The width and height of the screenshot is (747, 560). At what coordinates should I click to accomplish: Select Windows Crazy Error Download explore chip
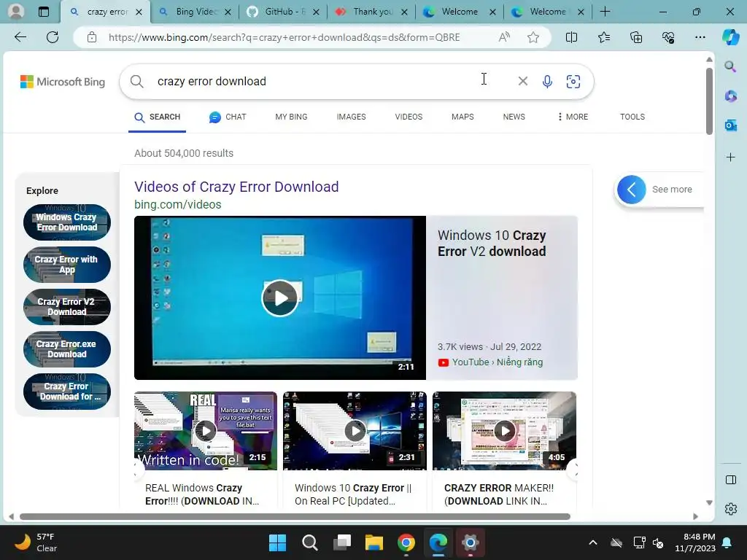pyautogui.click(x=67, y=222)
